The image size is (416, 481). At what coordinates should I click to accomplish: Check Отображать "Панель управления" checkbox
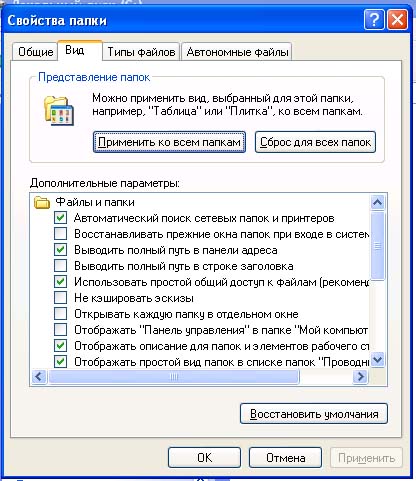[60, 330]
